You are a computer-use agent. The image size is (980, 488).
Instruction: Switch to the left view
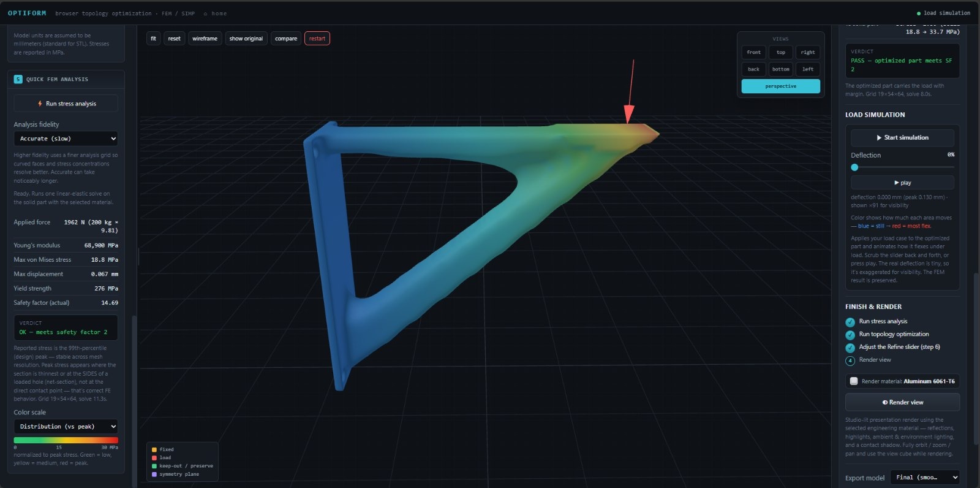click(x=808, y=69)
